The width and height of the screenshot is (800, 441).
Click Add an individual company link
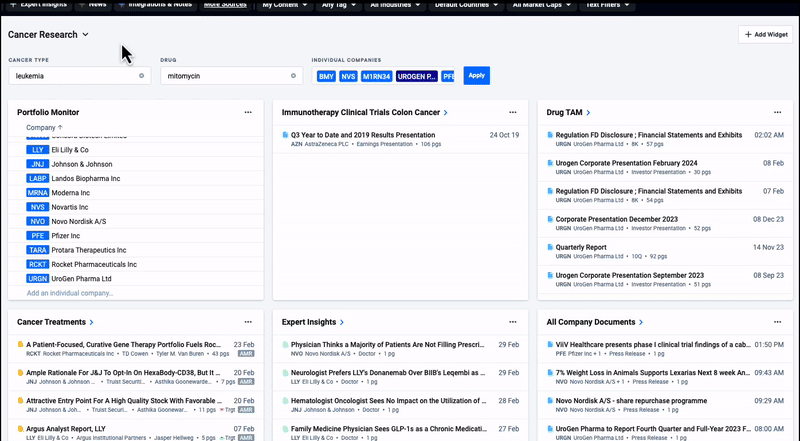(70, 293)
